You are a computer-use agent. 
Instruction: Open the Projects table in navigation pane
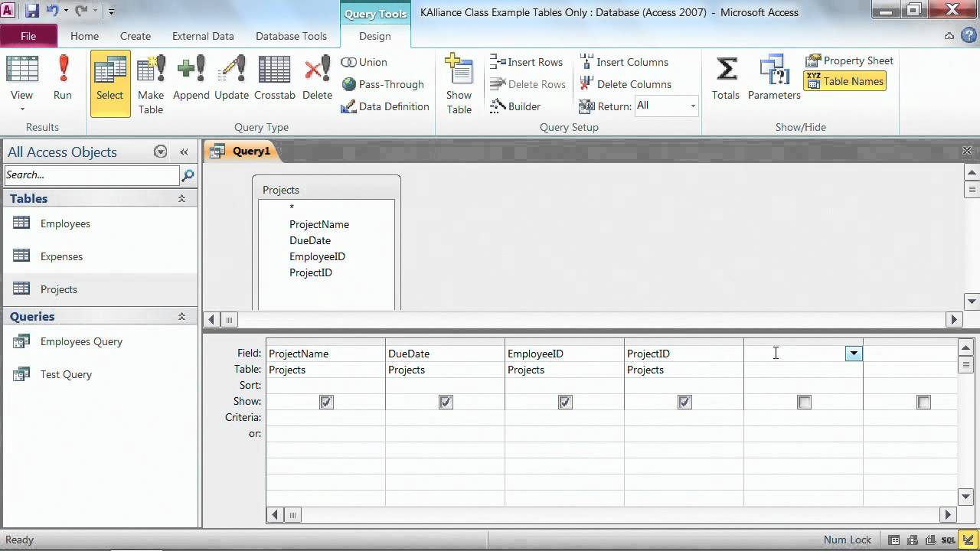[x=100, y=289]
